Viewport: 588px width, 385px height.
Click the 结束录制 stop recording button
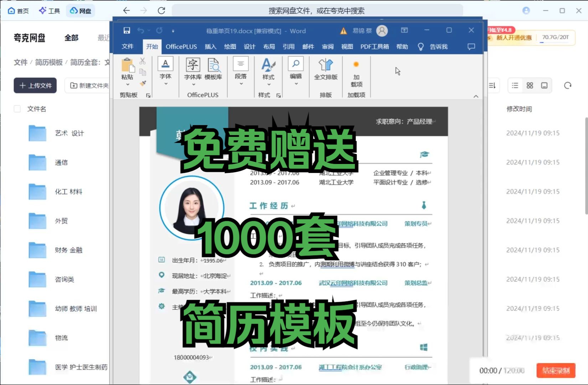pos(556,371)
